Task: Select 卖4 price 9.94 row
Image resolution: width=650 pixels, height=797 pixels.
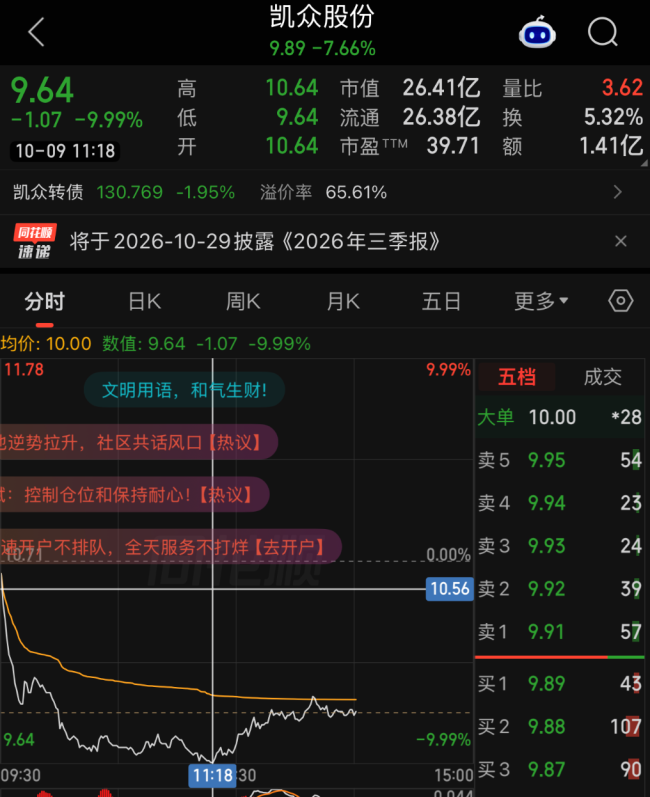Action: coord(560,503)
